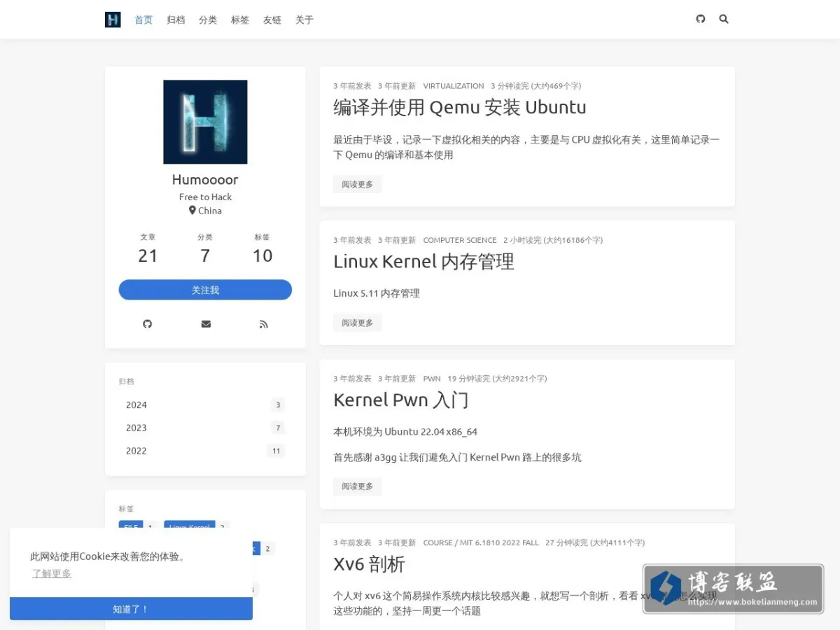Click the email envelope icon in profile
The height and width of the screenshot is (630, 840).
(x=206, y=324)
